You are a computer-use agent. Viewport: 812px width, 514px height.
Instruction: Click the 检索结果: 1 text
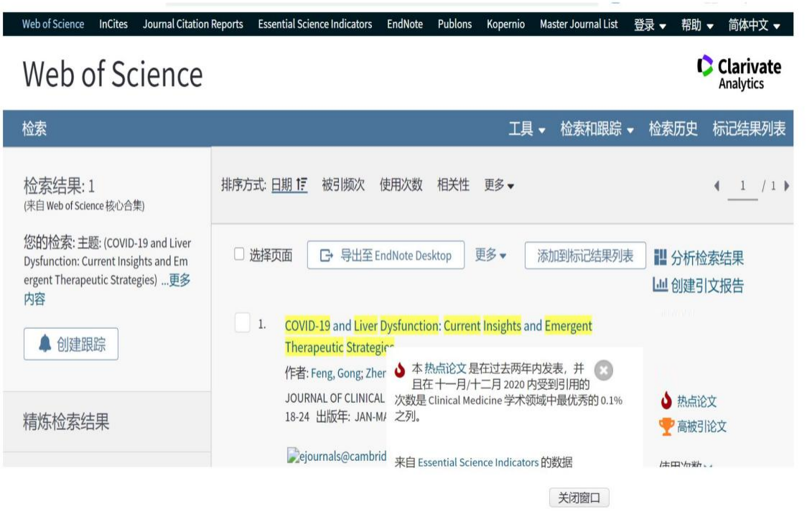point(59,185)
